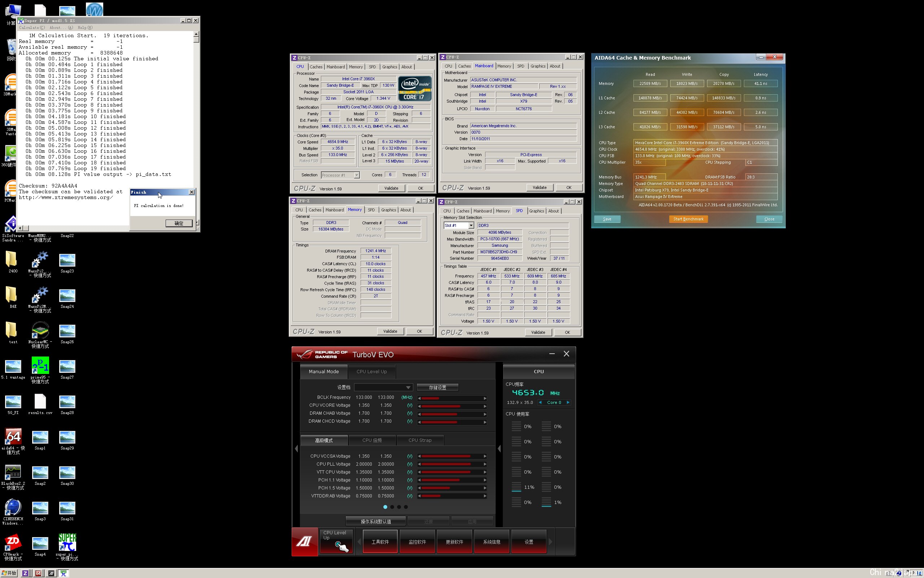Open the Calculate menu in Super PI
The width and height of the screenshot is (924, 578).
32,27
